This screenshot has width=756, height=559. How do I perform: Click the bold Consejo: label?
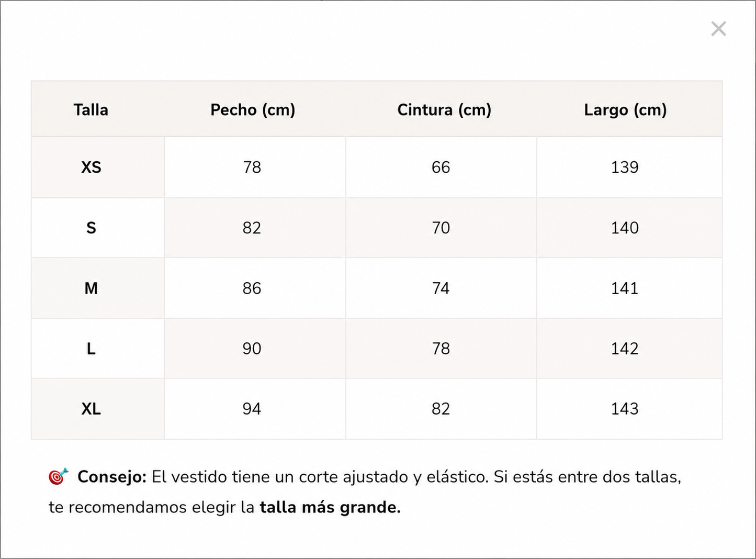pyautogui.click(x=112, y=477)
